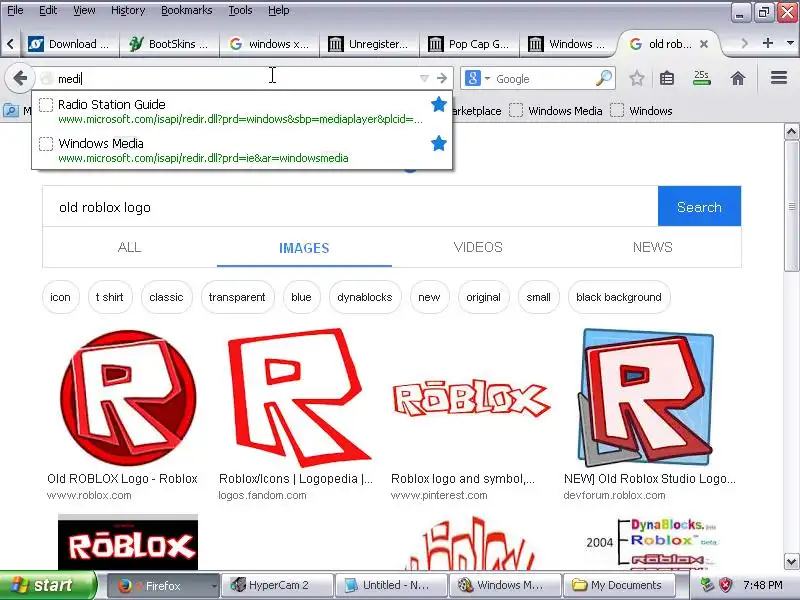
Task: Open the Firefox hamburger menu
Action: 779,78
